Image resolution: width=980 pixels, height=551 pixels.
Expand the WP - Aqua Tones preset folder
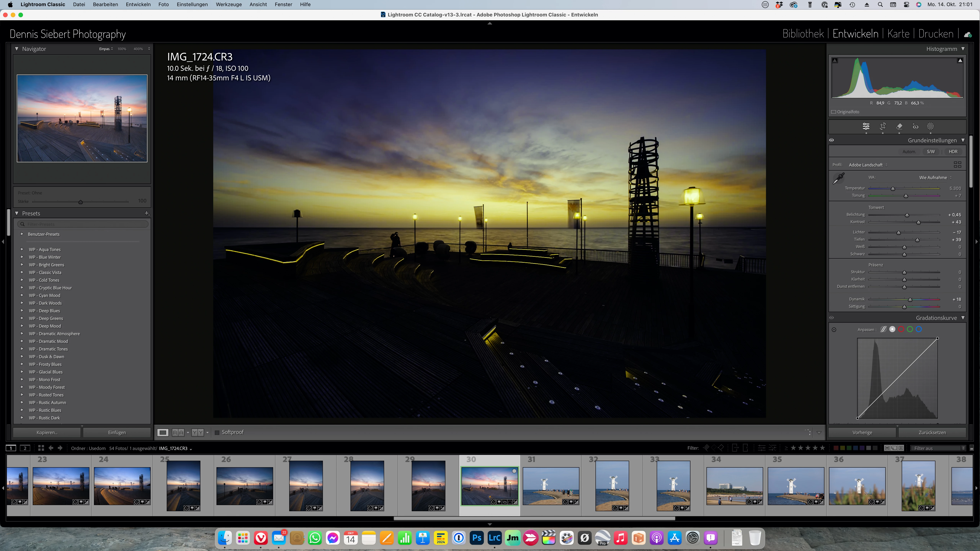22,249
